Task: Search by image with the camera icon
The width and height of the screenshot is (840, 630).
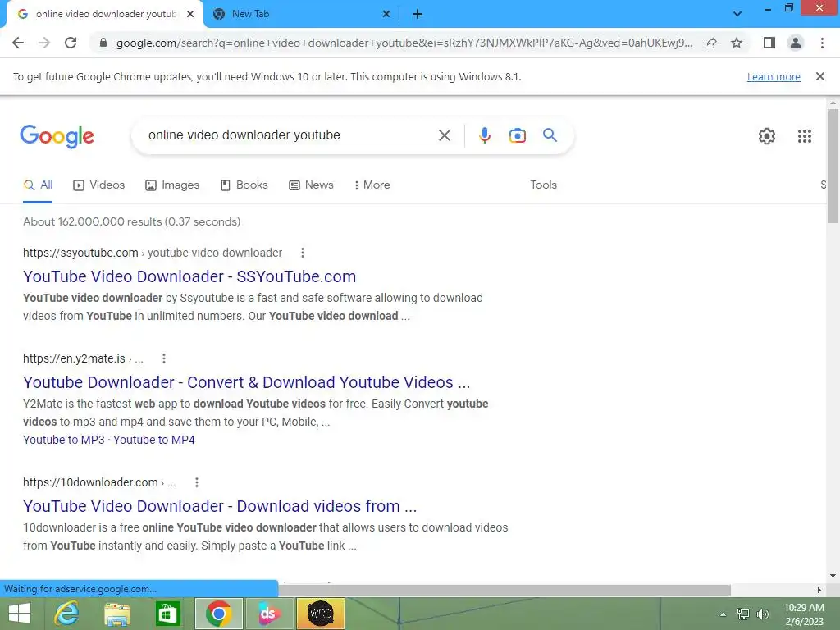Action: 517,135
